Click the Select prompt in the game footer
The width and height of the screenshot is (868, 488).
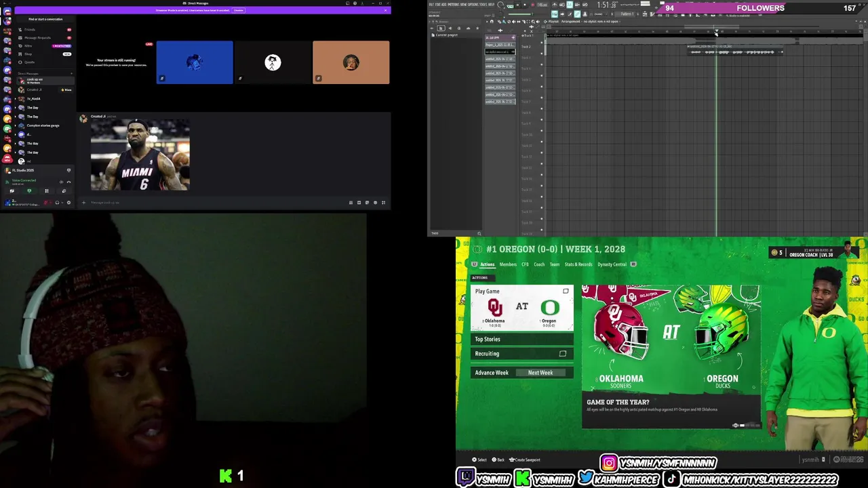pyautogui.click(x=479, y=460)
